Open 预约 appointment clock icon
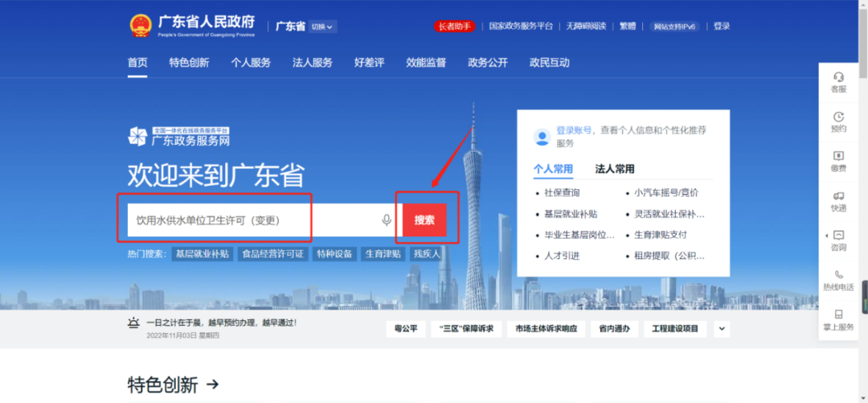Screen dimensions: 868x403 point(838,117)
